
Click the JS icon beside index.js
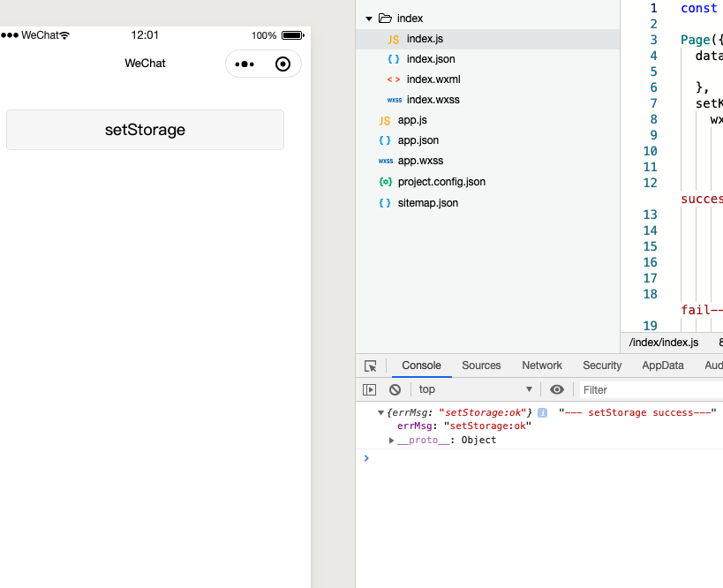[x=394, y=40]
